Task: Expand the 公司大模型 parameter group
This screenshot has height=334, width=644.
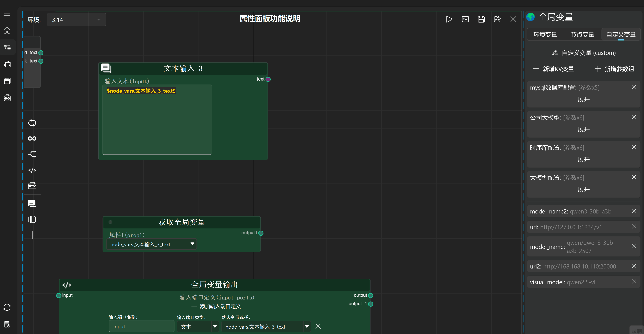Action: [584, 130]
